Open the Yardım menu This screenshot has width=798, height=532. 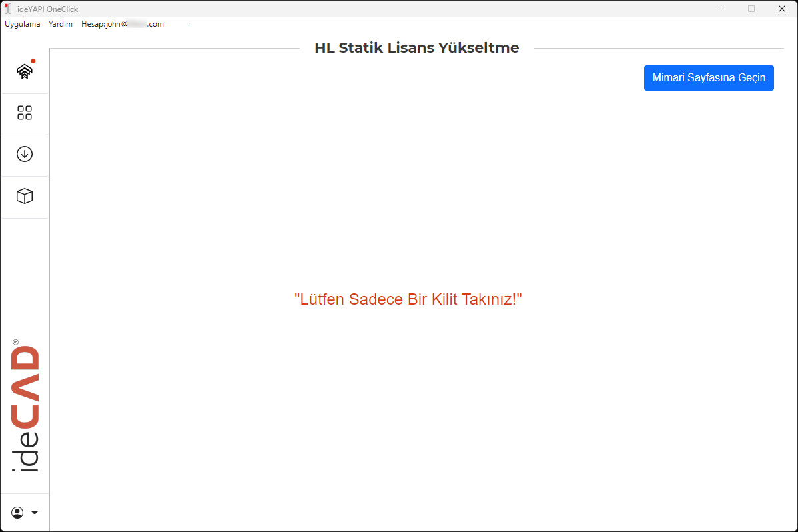tap(61, 24)
